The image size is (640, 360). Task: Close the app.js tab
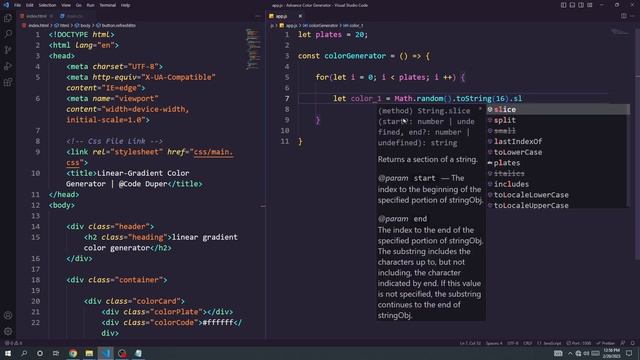pyautogui.click(x=300, y=16)
